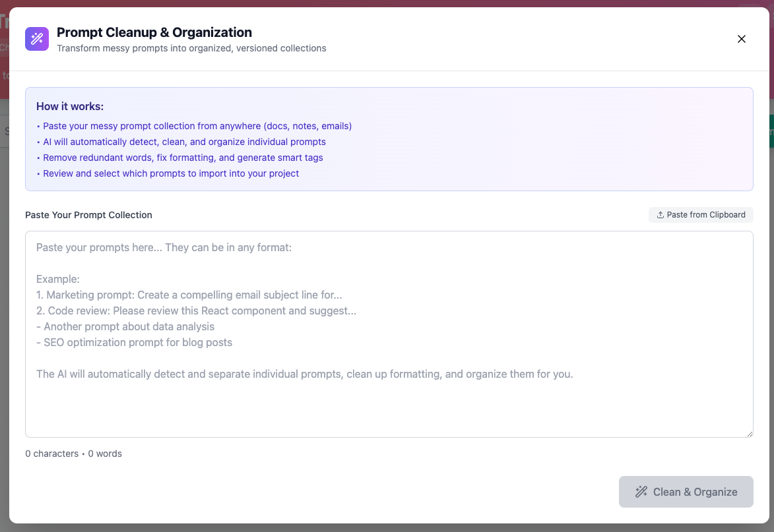Click the purple magic wand header icon

[37, 39]
